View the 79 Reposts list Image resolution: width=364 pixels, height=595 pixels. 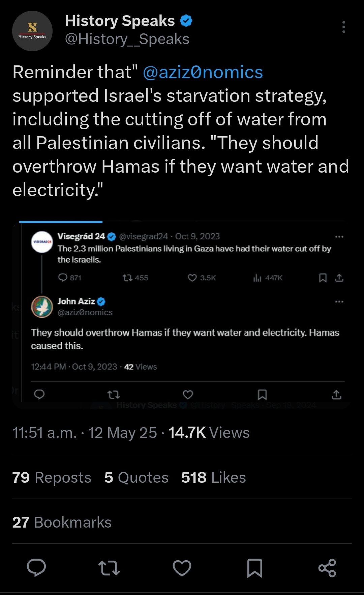(x=52, y=477)
